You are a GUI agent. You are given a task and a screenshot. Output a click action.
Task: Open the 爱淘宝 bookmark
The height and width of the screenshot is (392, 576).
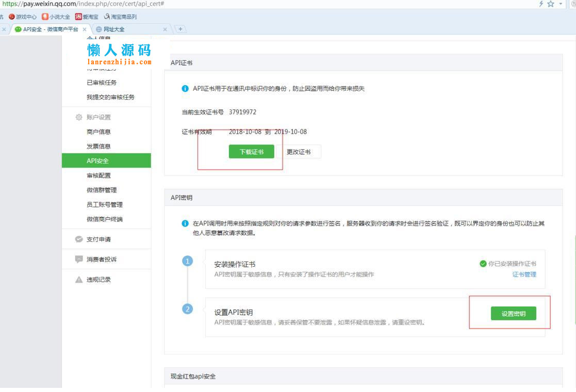pyautogui.click(x=87, y=17)
